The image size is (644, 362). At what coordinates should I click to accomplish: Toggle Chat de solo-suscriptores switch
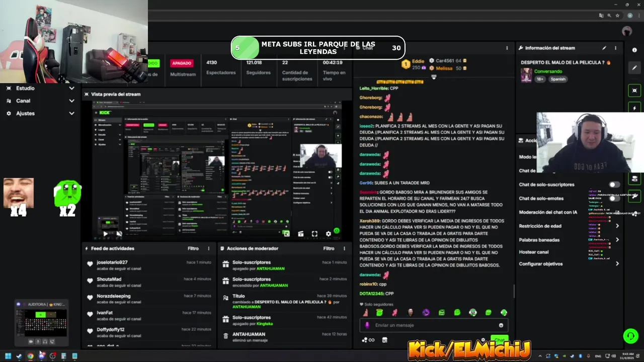point(614,185)
